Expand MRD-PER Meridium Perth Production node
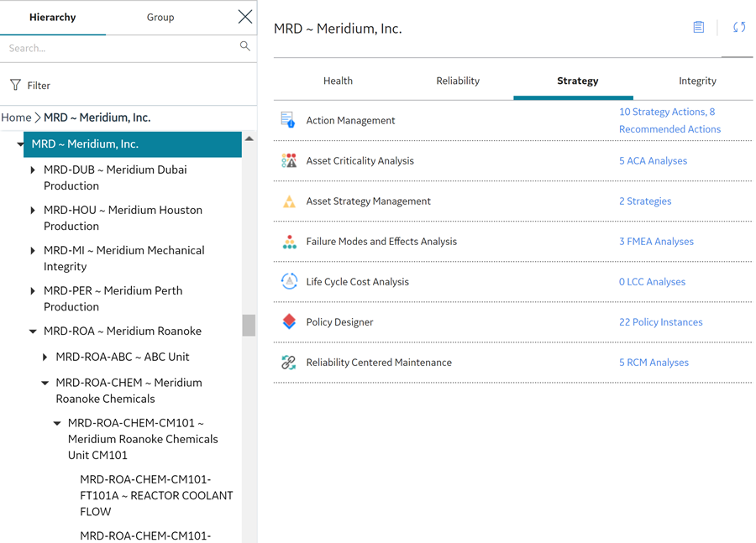The image size is (756, 543). [33, 291]
